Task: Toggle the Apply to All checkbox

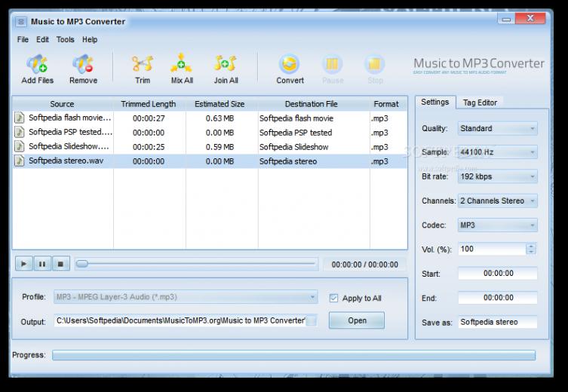Action: (335, 298)
